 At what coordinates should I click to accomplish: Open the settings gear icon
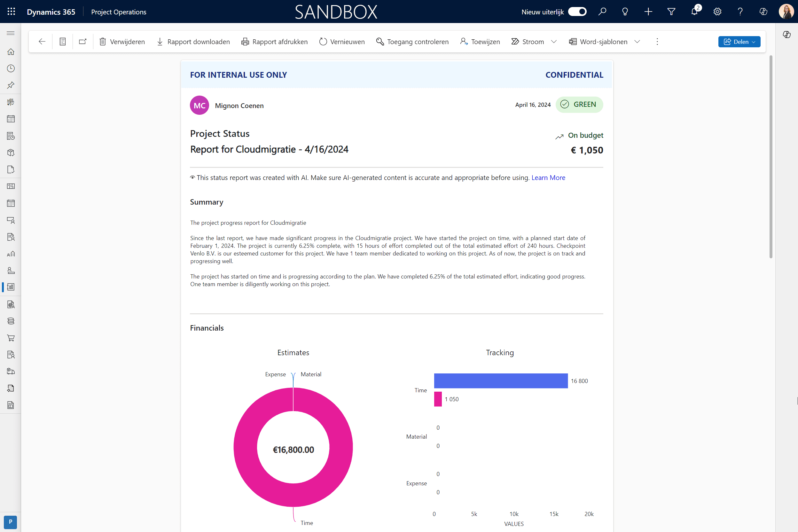(717, 12)
